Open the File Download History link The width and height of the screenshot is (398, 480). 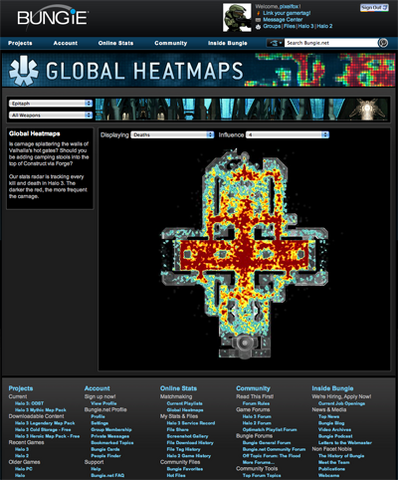click(190, 443)
